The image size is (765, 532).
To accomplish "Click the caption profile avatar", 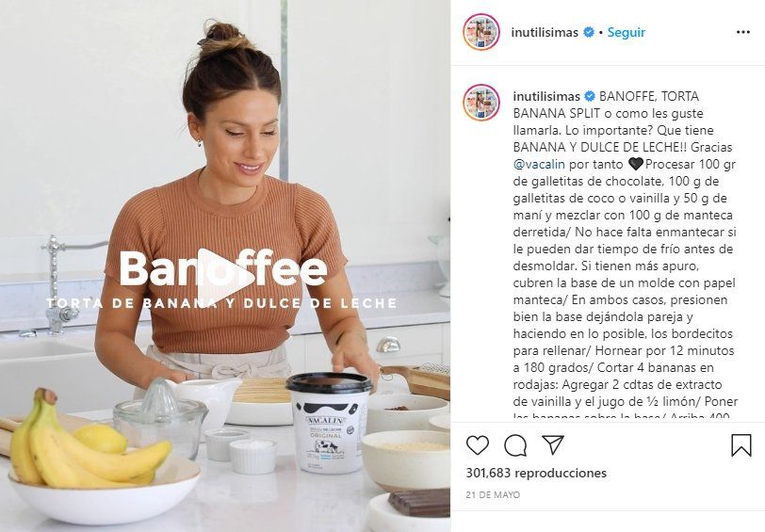I will tap(481, 103).
